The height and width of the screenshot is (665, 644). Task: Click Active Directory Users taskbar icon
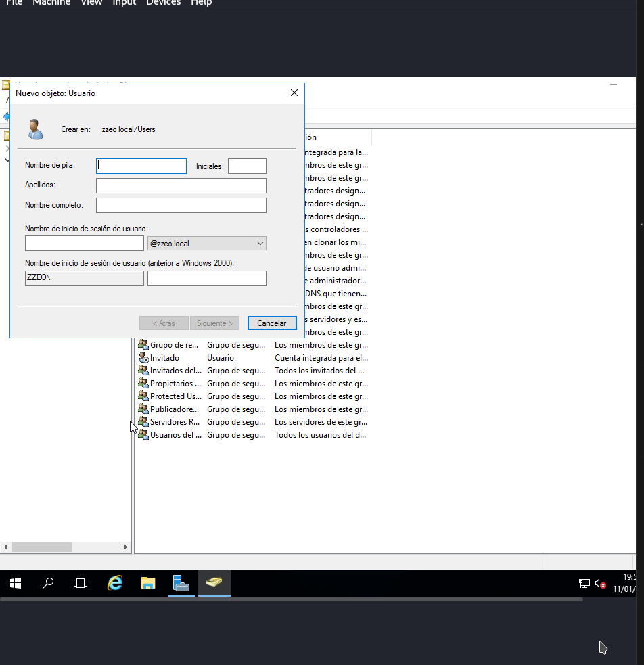(214, 583)
